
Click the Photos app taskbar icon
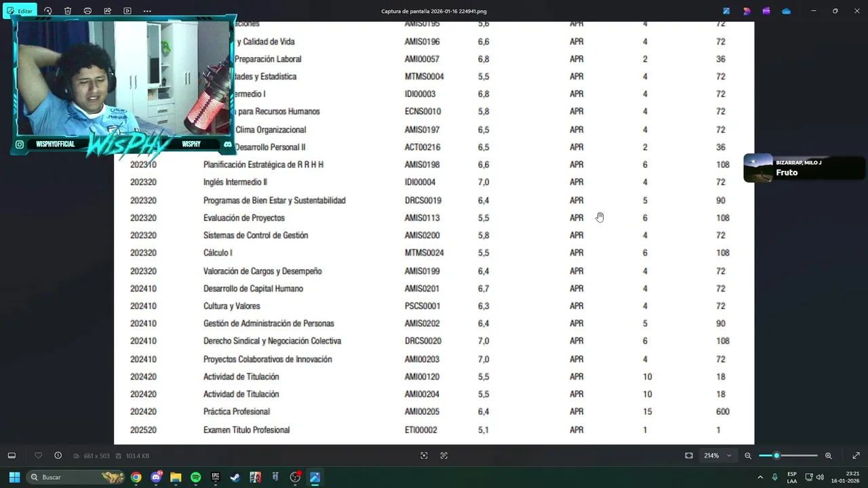tap(315, 477)
